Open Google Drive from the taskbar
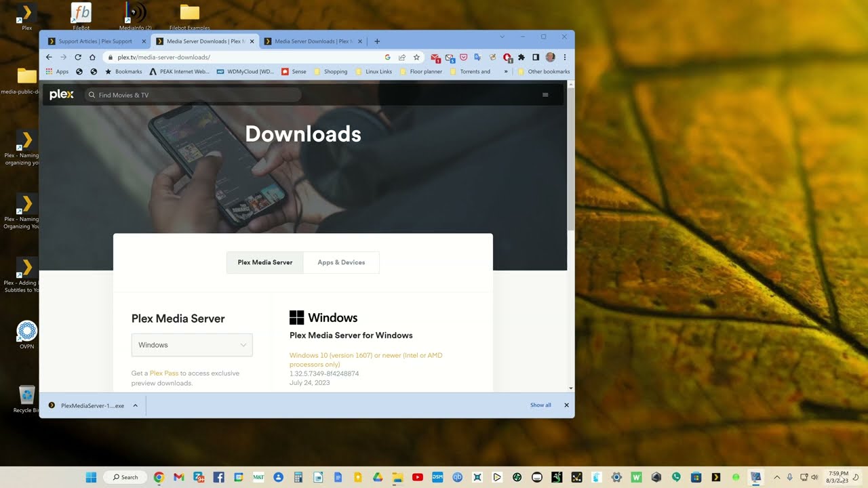868x488 pixels. 378,477
